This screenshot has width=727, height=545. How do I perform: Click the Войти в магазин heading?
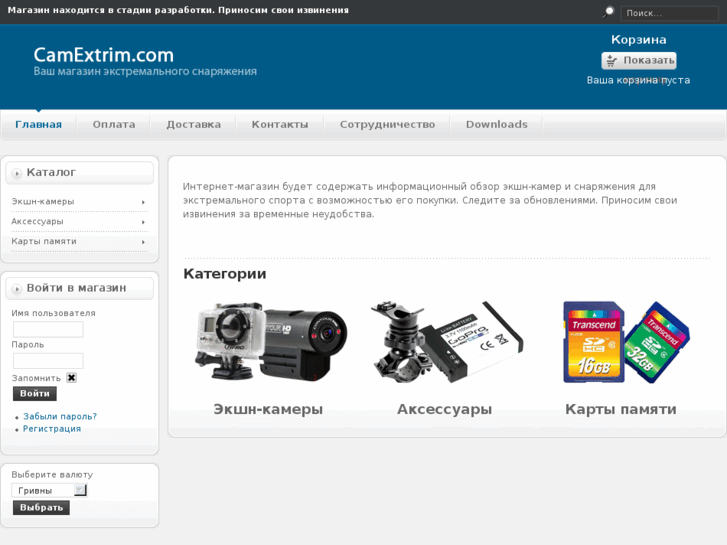(77, 288)
